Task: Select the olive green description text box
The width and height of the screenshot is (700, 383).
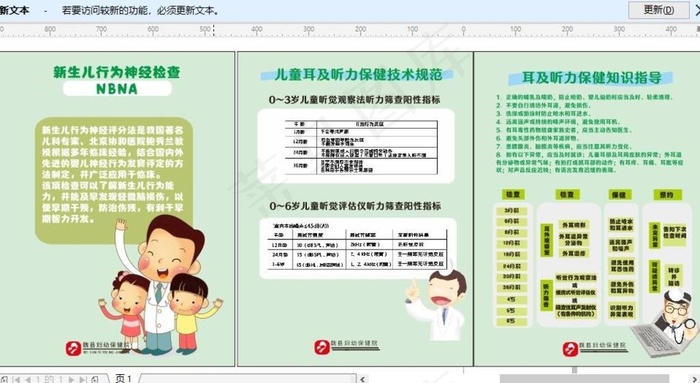Action: 114,180
